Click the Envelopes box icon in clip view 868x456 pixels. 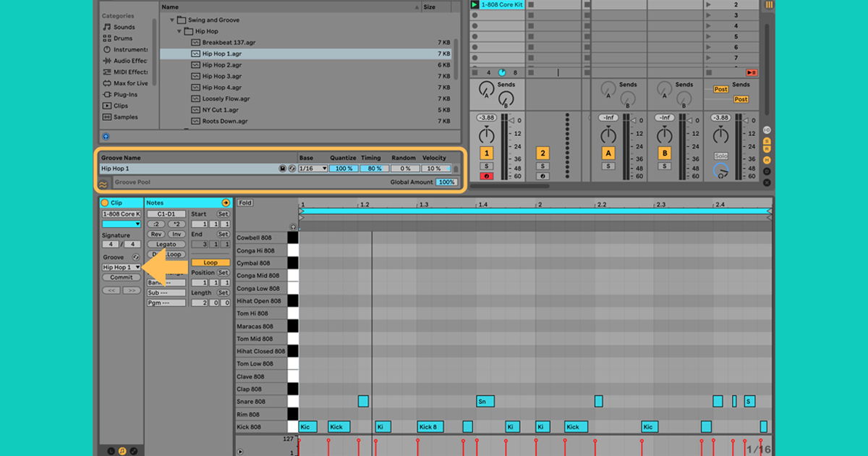[134, 451]
